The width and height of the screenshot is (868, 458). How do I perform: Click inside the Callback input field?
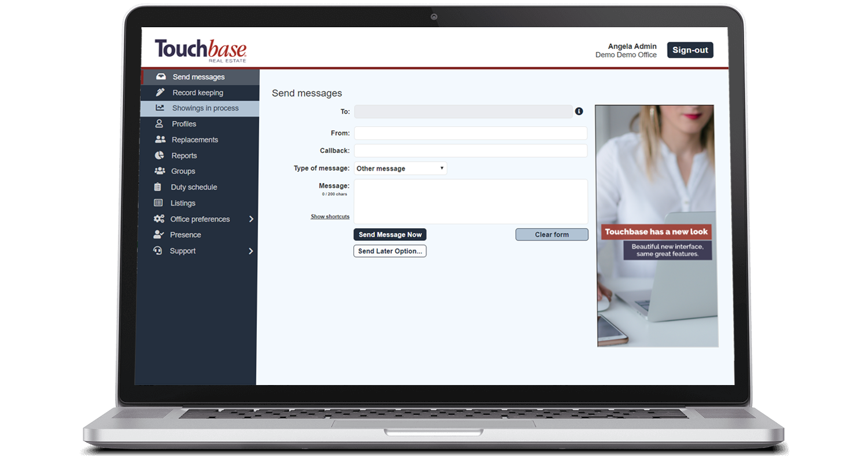click(470, 151)
